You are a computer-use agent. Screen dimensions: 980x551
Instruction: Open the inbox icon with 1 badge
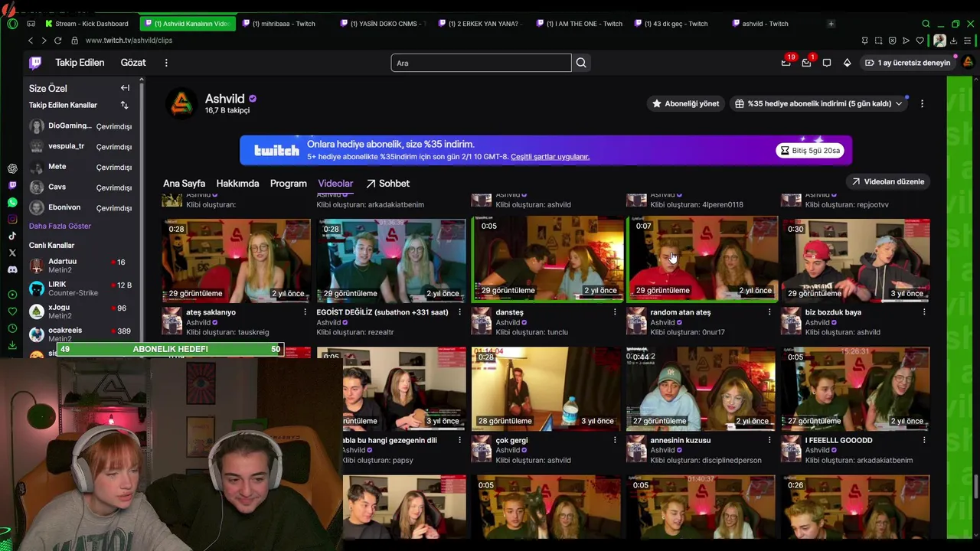click(806, 63)
